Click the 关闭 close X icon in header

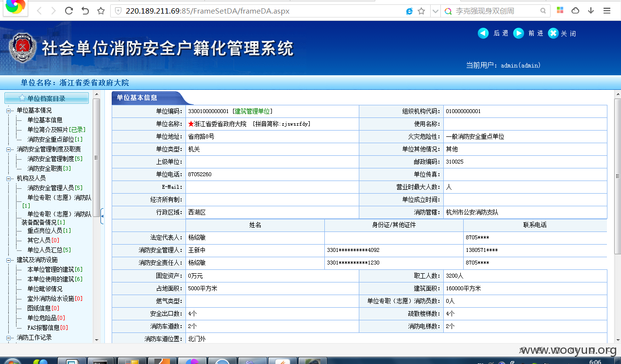click(x=553, y=33)
